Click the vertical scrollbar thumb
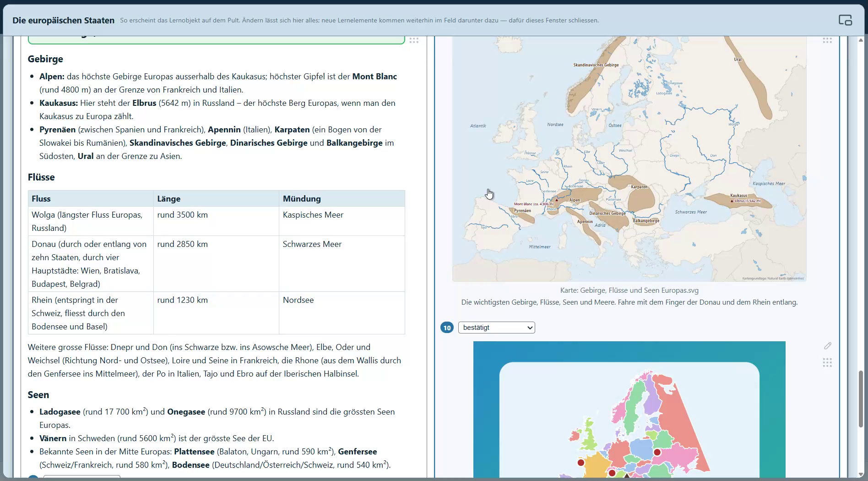Viewport: 868px width, 481px height. click(861, 399)
